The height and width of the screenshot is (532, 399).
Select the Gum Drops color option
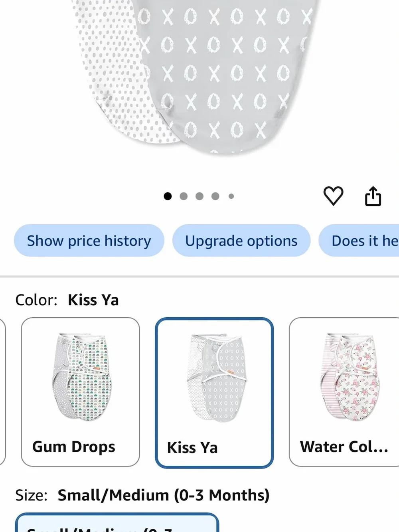tap(80, 392)
